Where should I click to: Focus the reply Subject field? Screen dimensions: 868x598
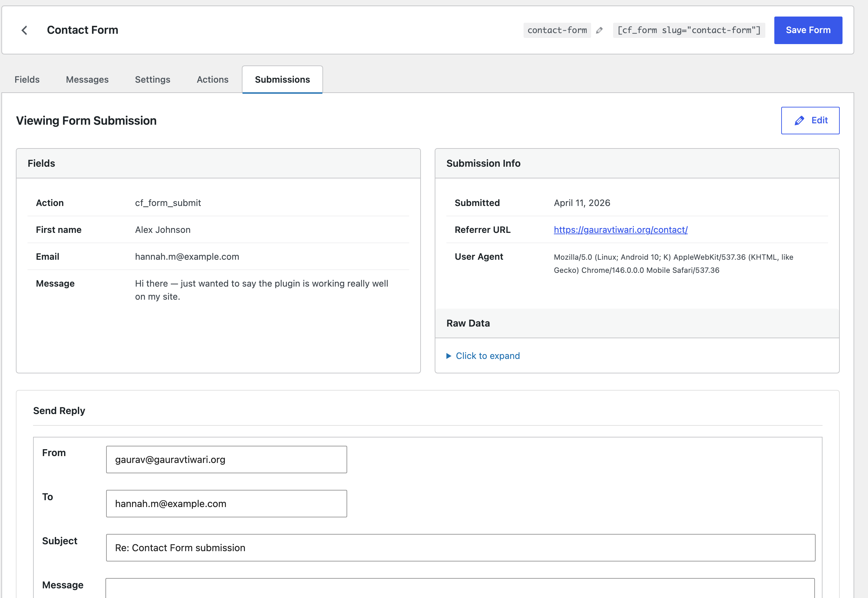point(461,548)
